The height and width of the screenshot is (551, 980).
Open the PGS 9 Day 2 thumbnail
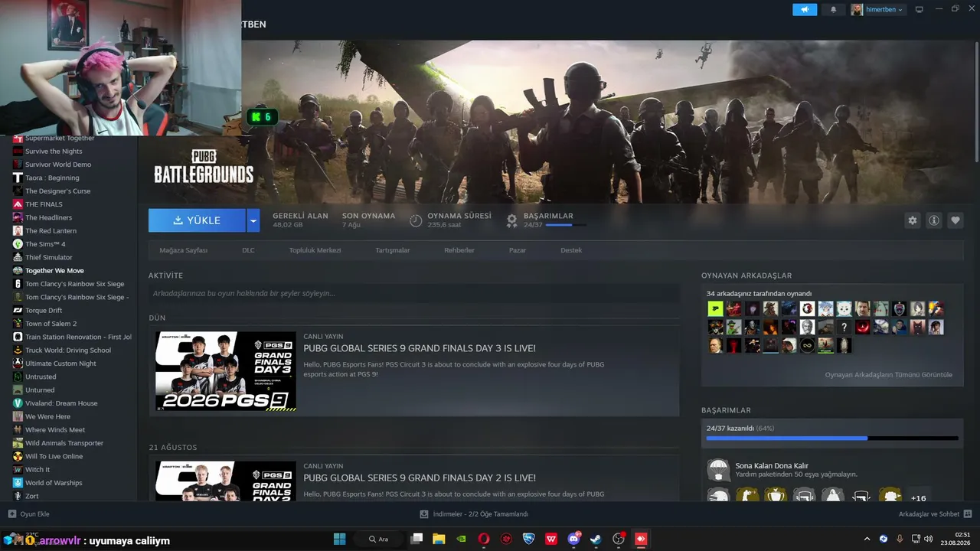tap(226, 481)
